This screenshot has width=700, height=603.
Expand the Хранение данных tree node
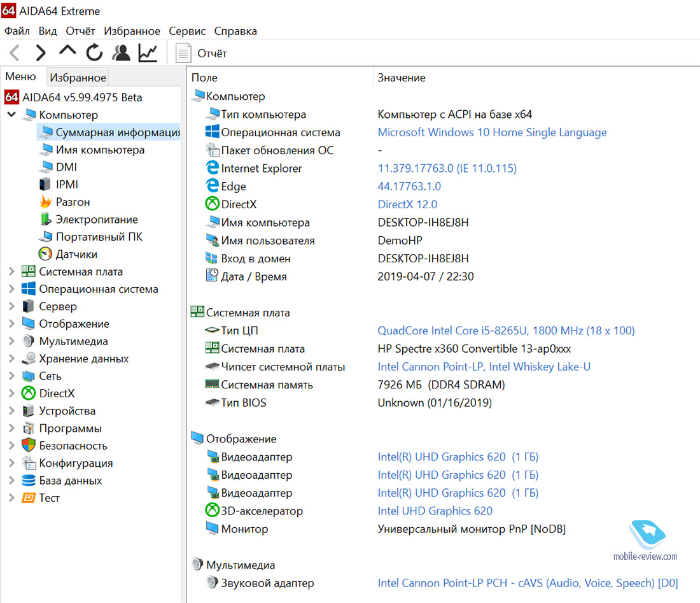click(11, 358)
